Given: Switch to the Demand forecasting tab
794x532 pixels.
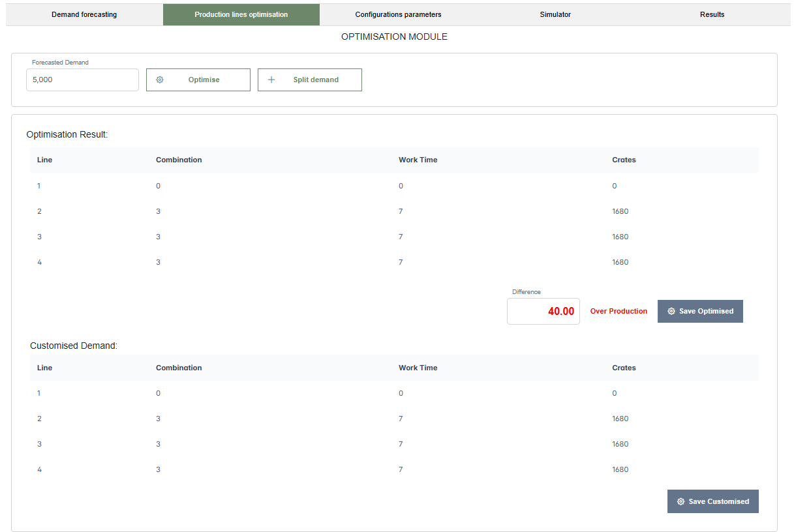Looking at the screenshot, I should coord(84,14).
